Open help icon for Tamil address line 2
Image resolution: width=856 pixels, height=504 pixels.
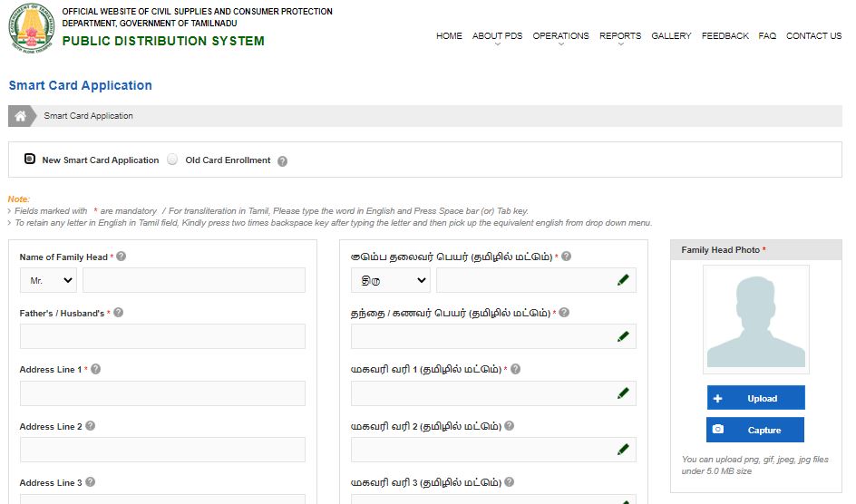click(x=509, y=425)
